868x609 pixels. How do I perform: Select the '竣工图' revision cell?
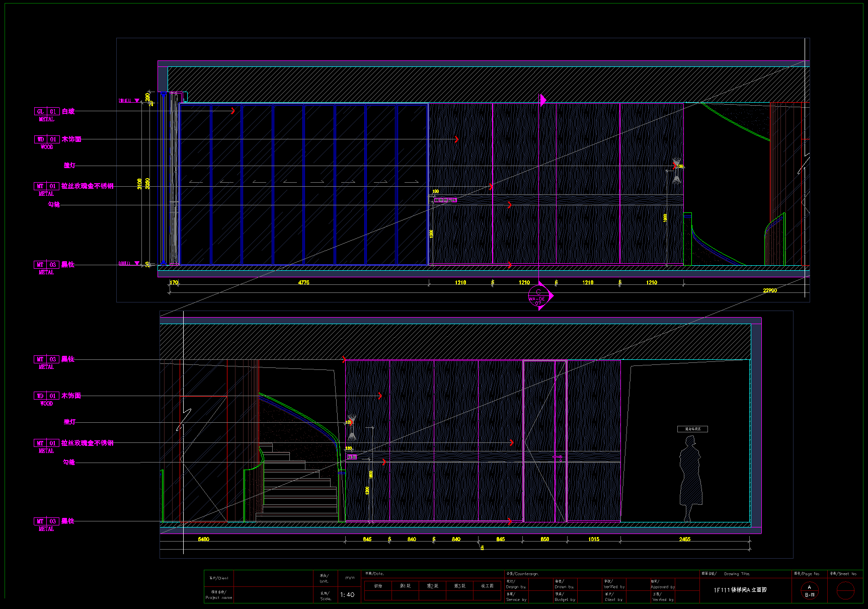487,586
